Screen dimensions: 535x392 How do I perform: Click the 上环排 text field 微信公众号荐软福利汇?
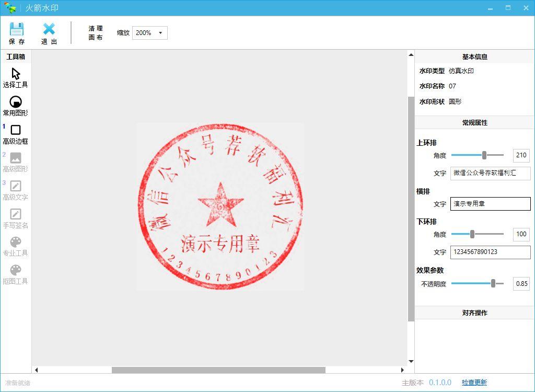(490, 173)
